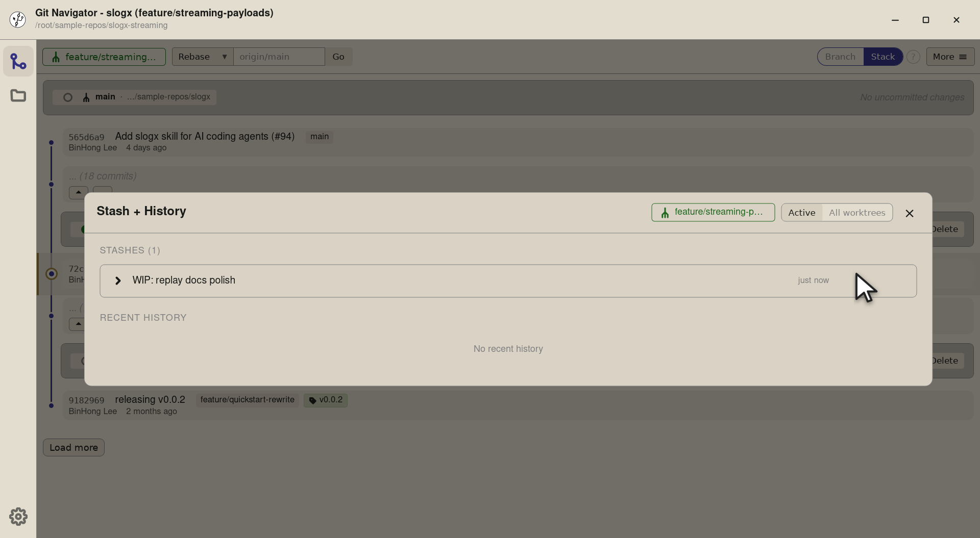Screen dimensions: 980x538
Task: Click the commit hash 565d6a9
Action: click(x=86, y=137)
